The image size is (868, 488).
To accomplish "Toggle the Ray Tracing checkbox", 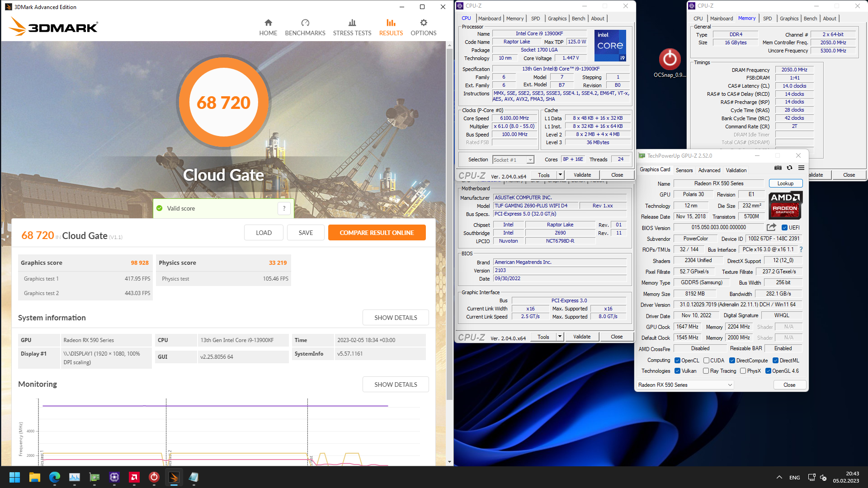I will pos(706,371).
